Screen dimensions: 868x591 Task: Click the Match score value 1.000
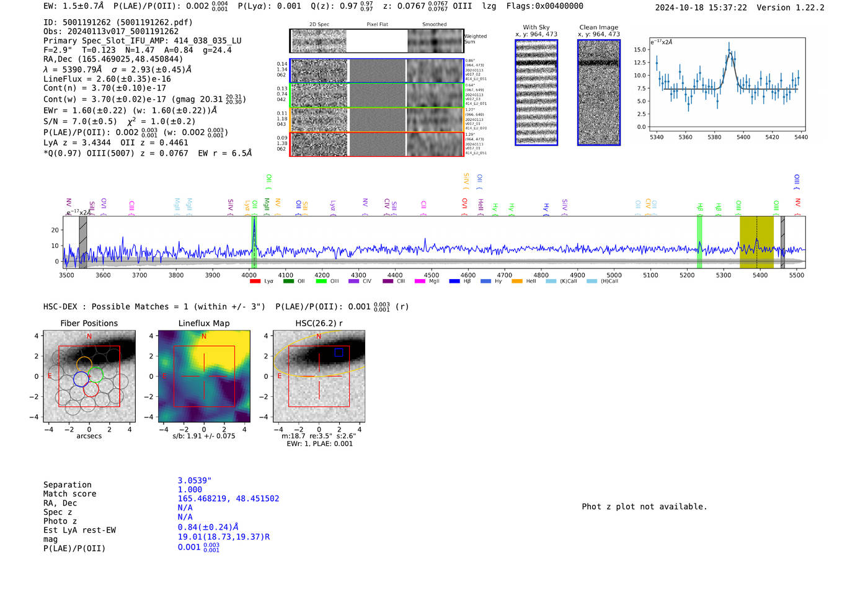[x=190, y=489]
